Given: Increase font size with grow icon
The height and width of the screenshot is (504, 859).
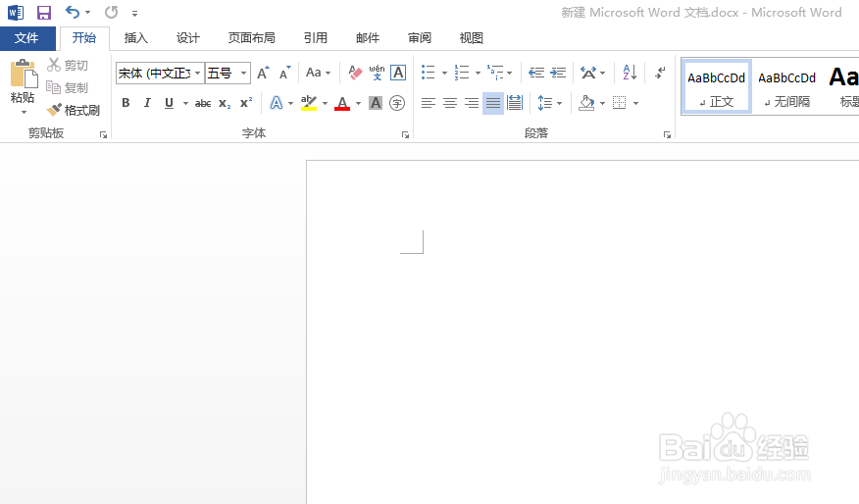Looking at the screenshot, I should [x=264, y=73].
